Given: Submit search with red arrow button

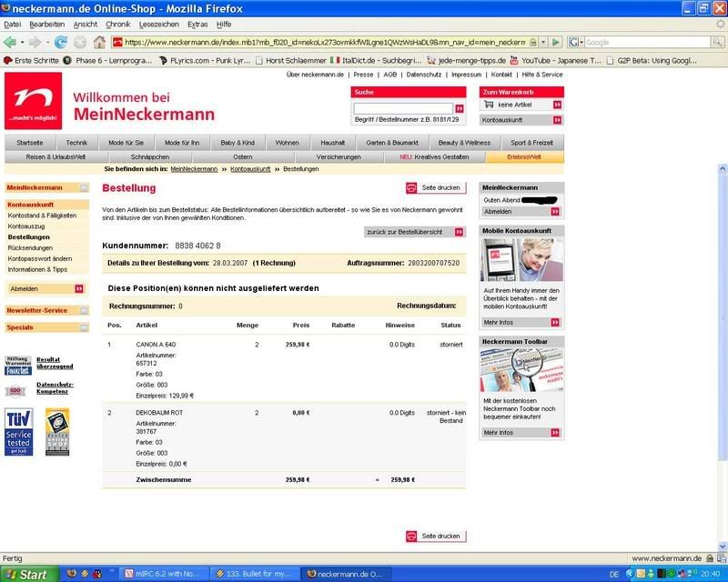Looking at the screenshot, I should [x=460, y=108].
